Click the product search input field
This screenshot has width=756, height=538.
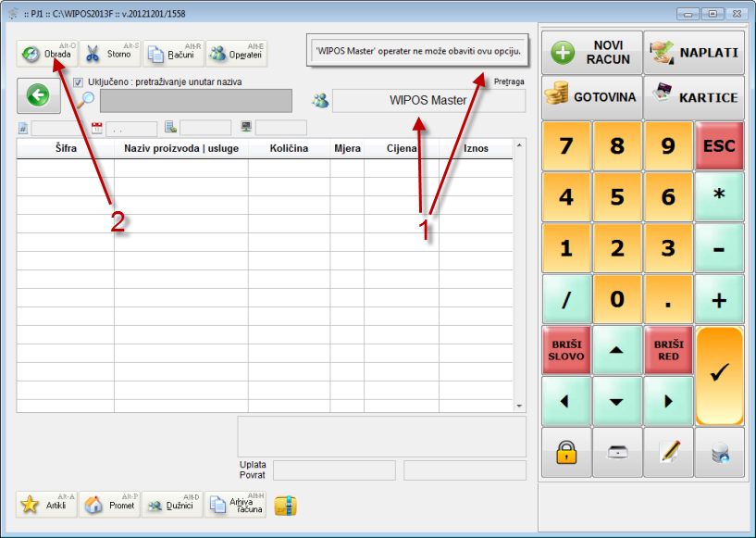(195, 101)
